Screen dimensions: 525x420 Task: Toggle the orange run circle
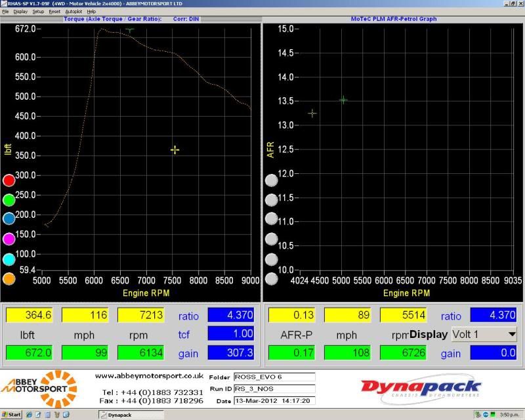pyautogui.click(x=9, y=279)
